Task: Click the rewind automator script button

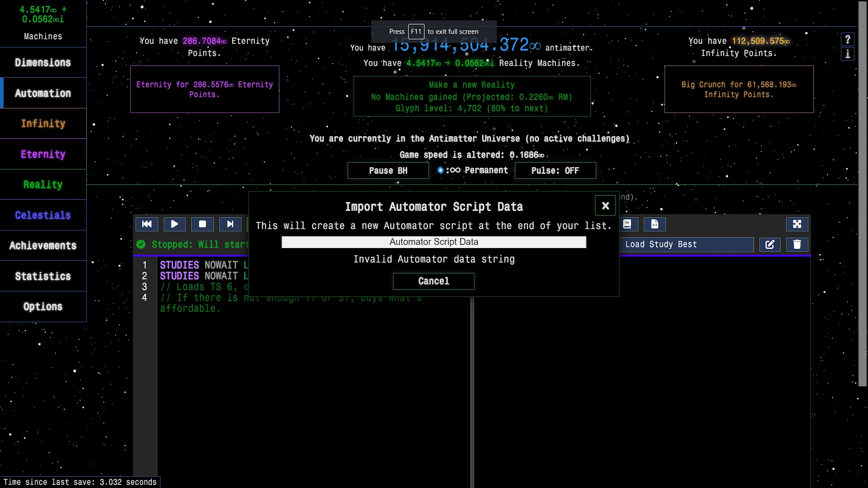Action: [x=147, y=224]
